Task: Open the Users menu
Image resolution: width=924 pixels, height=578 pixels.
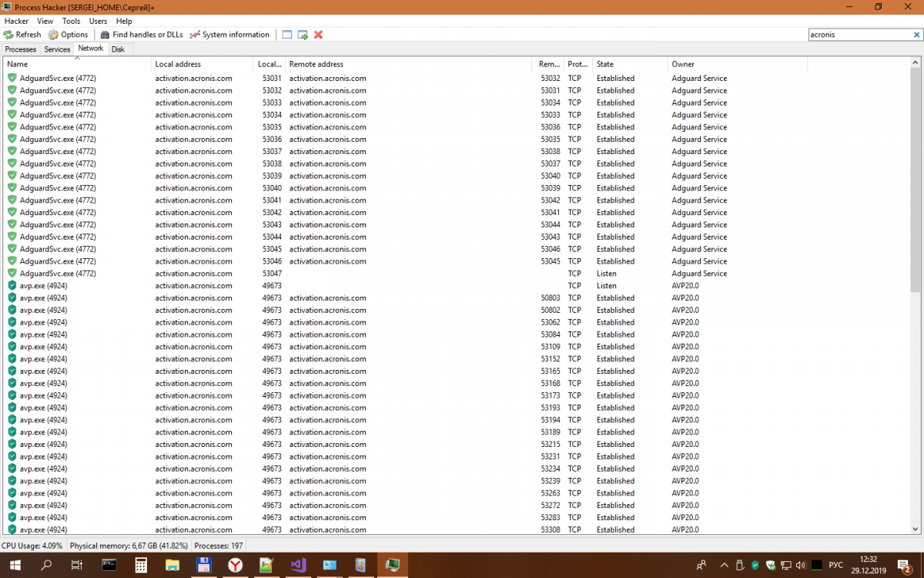Action: [x=98, y=22]
